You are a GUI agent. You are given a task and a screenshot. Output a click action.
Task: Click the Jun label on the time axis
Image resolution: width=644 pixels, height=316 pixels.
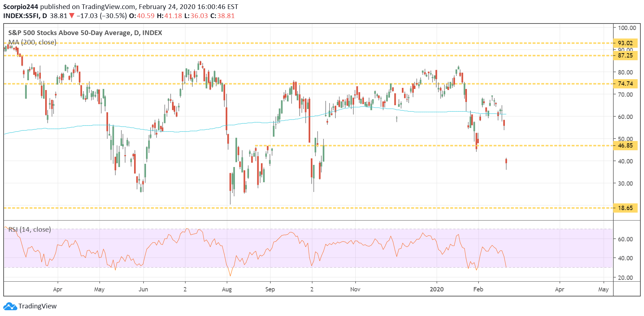pos(143,289)
